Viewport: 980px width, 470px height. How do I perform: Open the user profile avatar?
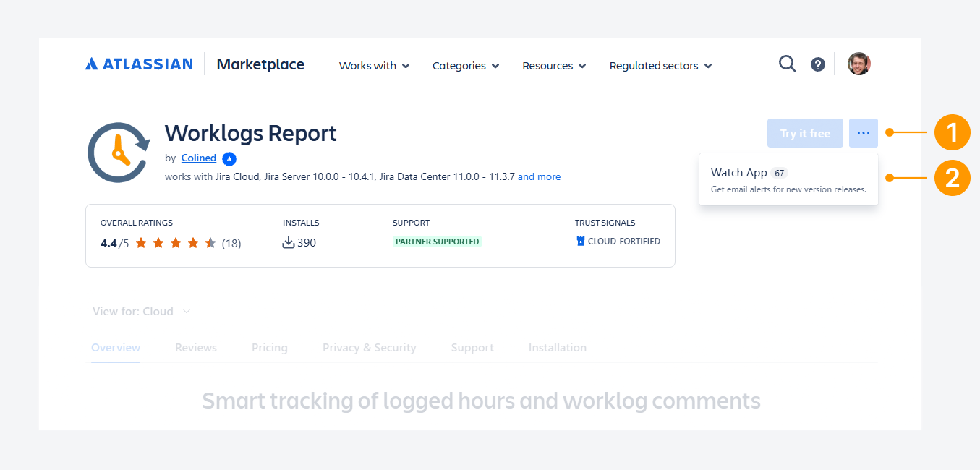click(859, 64)
